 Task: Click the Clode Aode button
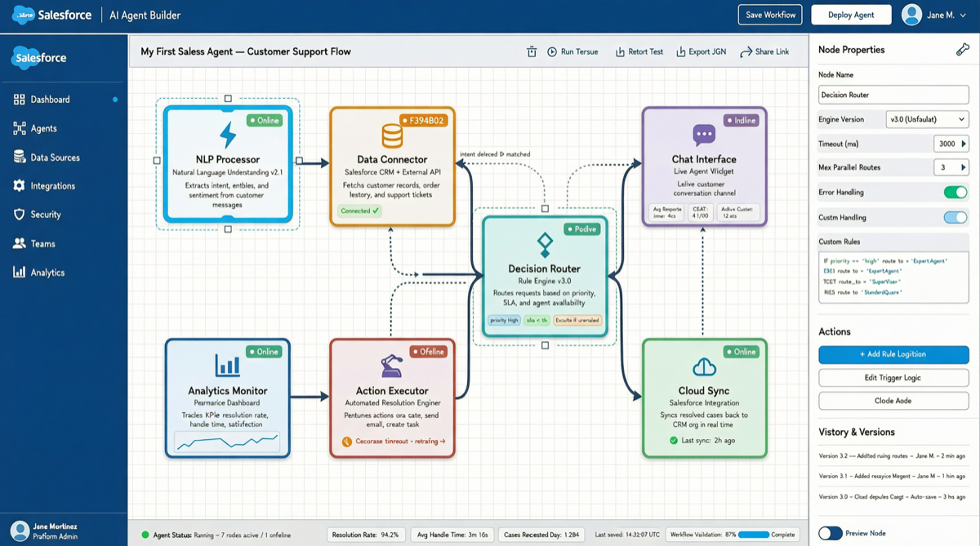click(x=893, y=401)
